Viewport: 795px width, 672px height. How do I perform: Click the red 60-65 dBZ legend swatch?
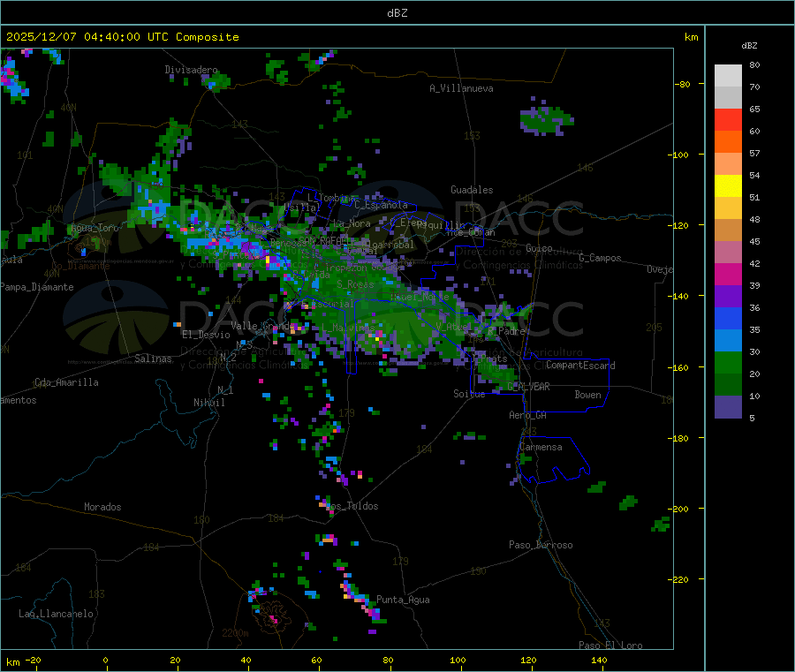click(x=728, y=119)
